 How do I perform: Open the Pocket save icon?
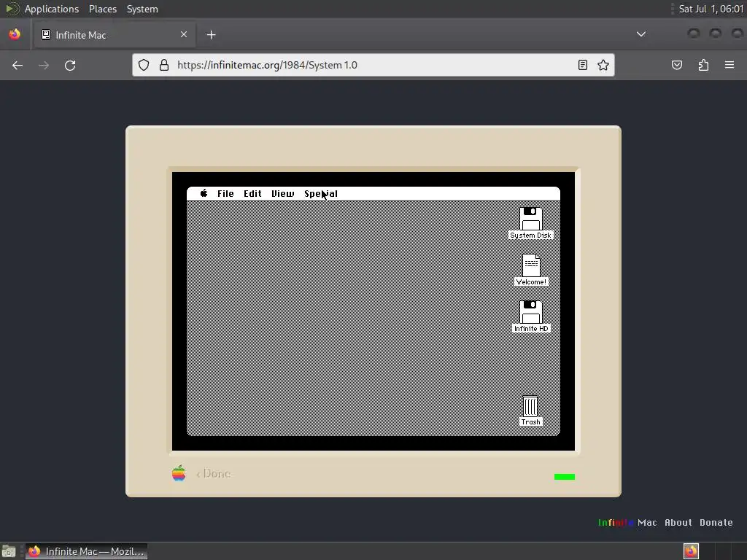point(677,65)
